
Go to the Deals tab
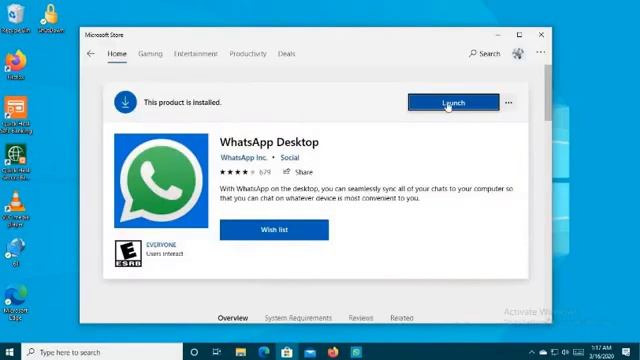coord(287,54)
